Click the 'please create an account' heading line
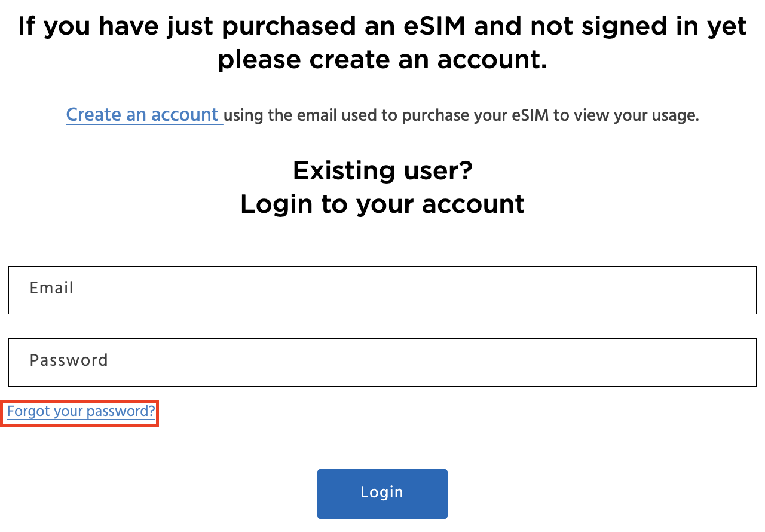Image resolution: width=765 pixels, height=532 pixels. (x=382, y=60)
